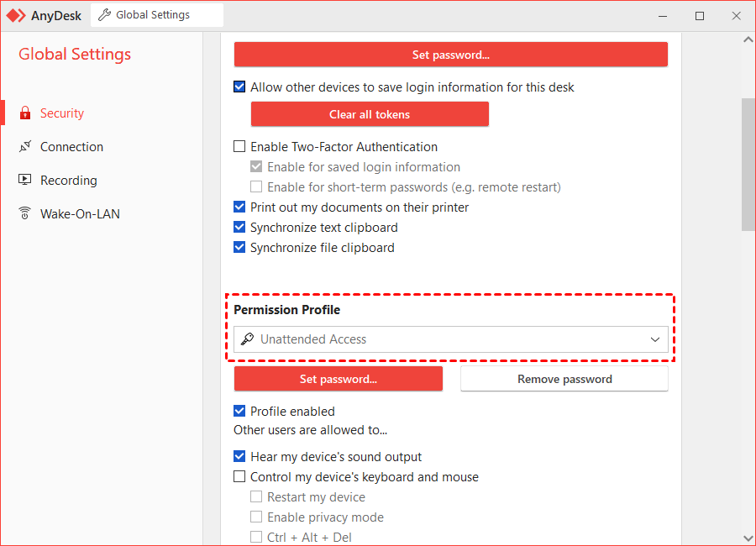Uncheck Synchronize text clipboard

(x=239, y=227)
